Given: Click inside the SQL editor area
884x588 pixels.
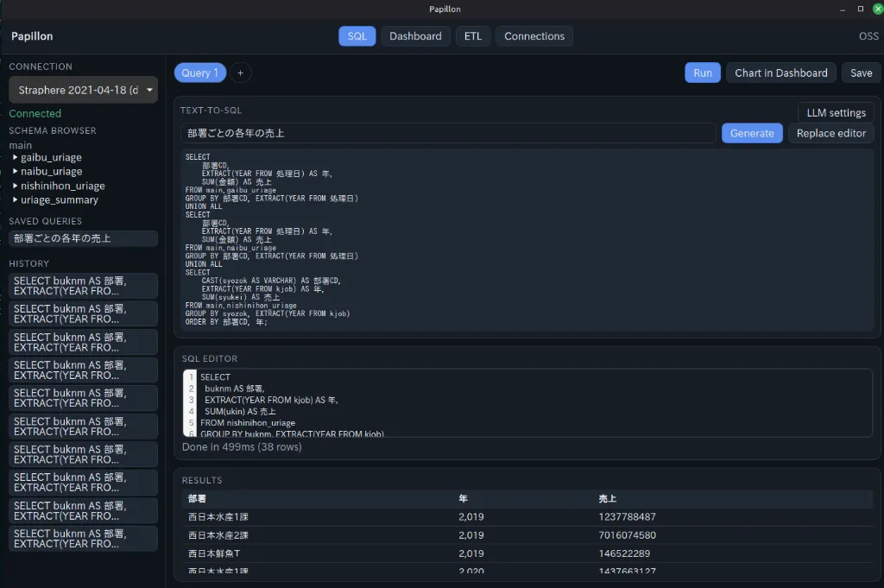Looking at the screenshot, I should (x=527, y=403).
